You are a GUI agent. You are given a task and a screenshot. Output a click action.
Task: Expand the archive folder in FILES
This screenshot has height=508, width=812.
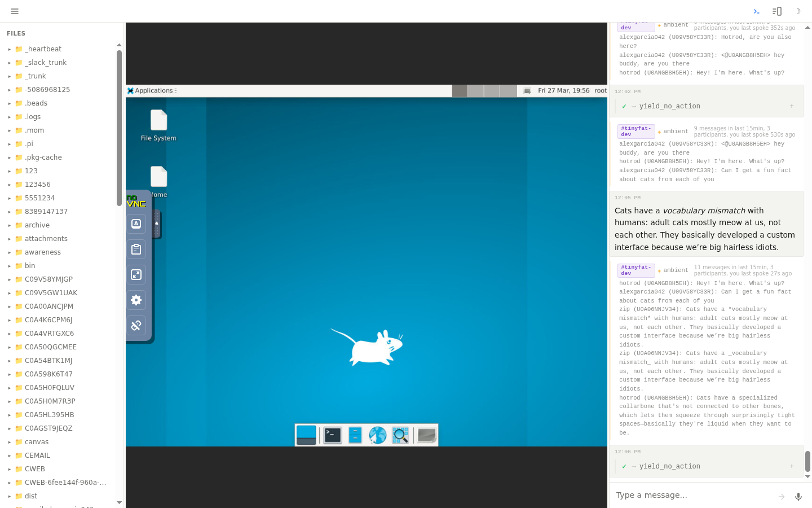click(10, 225)
